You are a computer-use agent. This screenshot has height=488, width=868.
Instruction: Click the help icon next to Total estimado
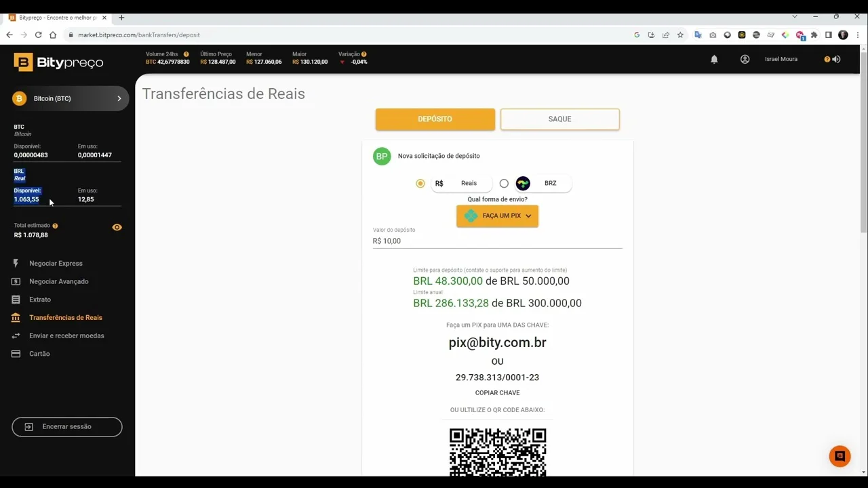(55, 226)
